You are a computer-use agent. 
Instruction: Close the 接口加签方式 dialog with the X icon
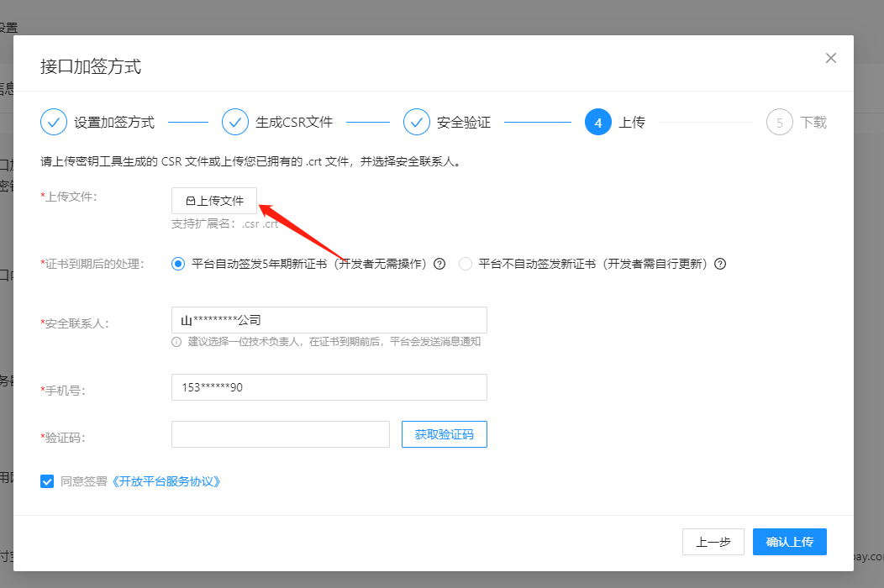tap(830, 58)
